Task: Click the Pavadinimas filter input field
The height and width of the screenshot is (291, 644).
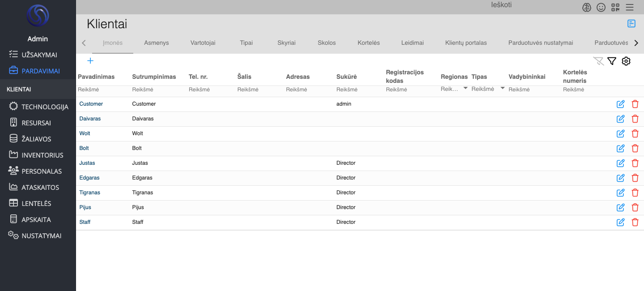Action: [103, 90]
